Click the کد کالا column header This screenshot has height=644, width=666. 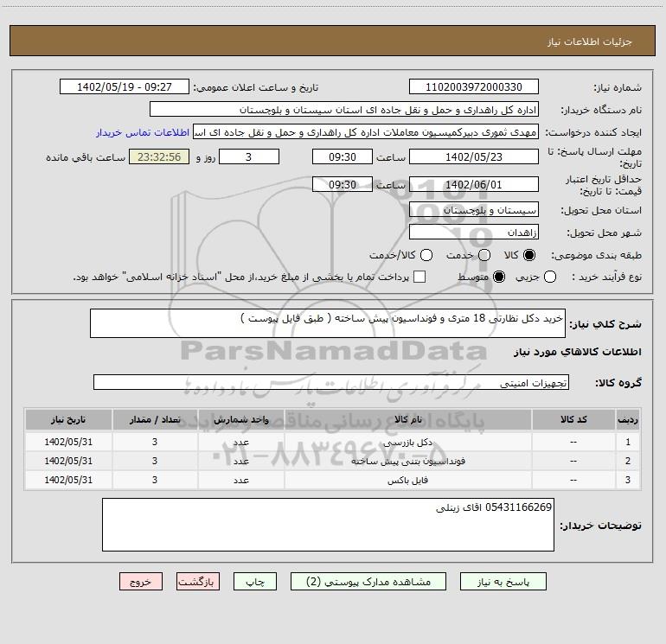[573, 419]
